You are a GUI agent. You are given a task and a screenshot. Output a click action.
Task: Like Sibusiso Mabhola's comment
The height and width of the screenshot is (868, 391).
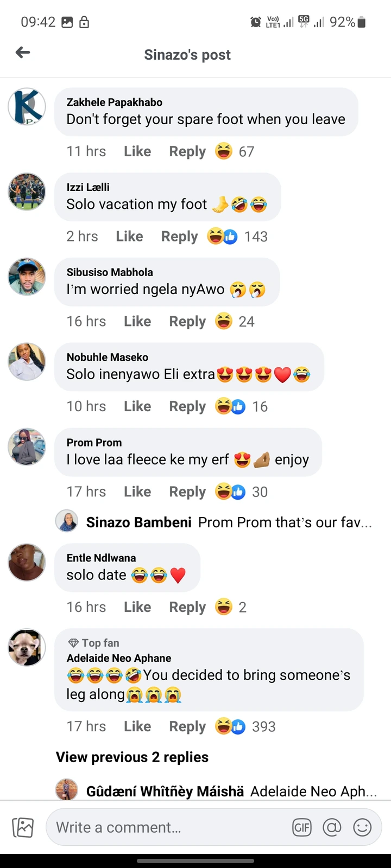pos(137,321)
